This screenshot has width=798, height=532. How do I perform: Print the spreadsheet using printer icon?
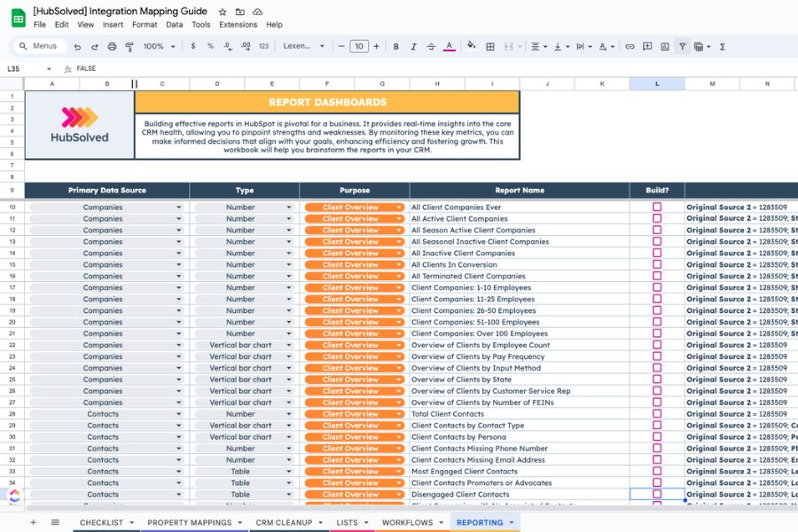[x=112, y=46]
